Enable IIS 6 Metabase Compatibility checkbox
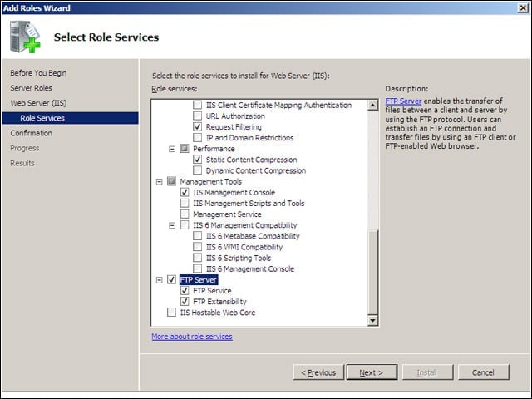 click(197, 235)
